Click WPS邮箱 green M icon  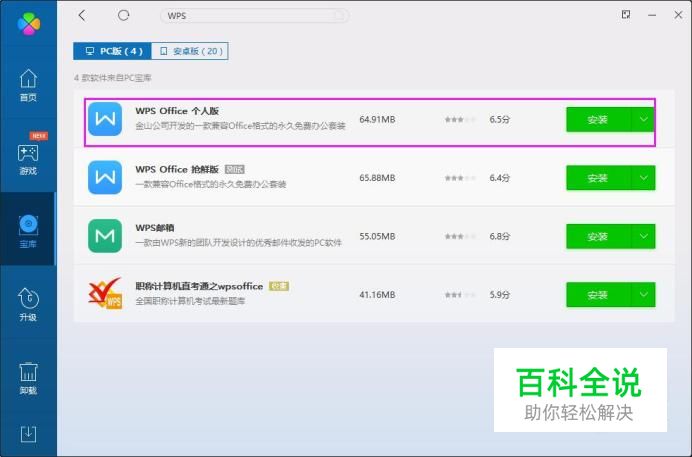[x=105, y=236]
